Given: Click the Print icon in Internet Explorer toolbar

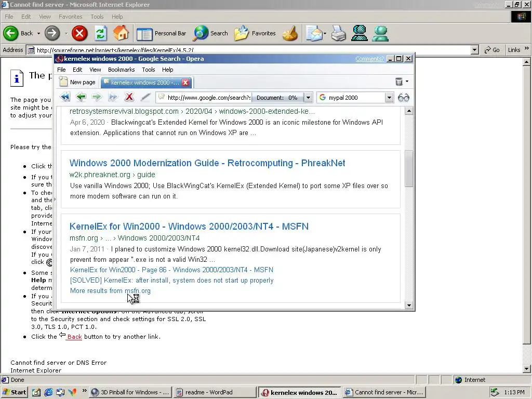Looking at the screenshot, I should pos(338,33).
